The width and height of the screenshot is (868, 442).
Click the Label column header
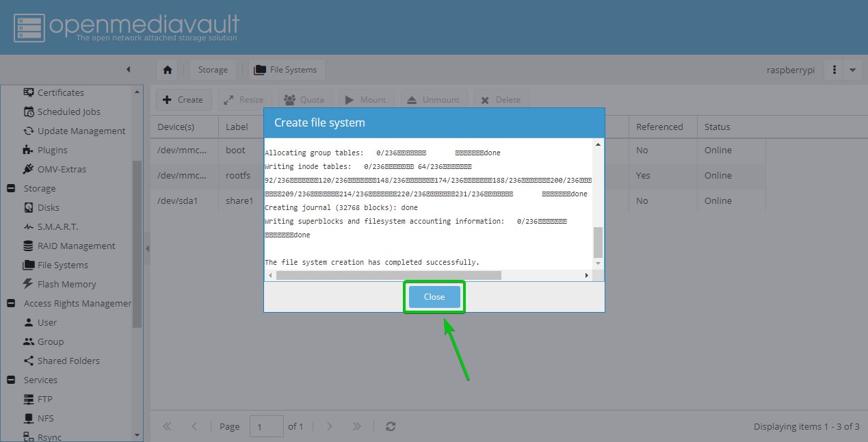[x=241, y=127]
